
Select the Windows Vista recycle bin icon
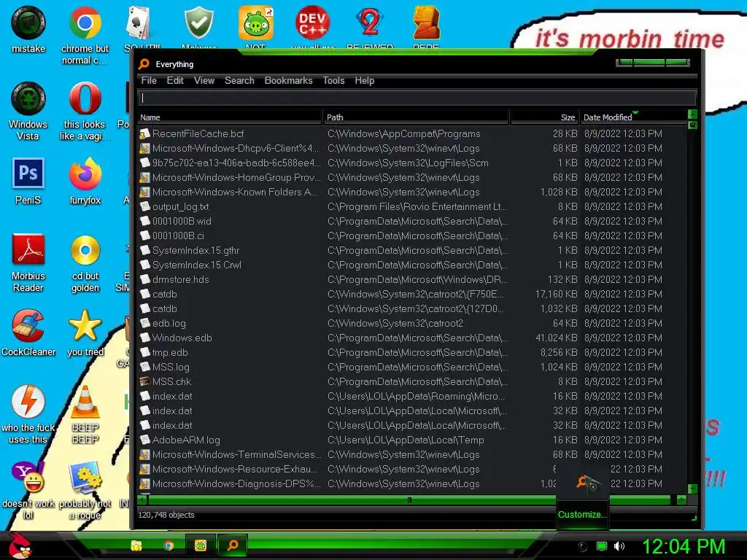tap(28, 111)
